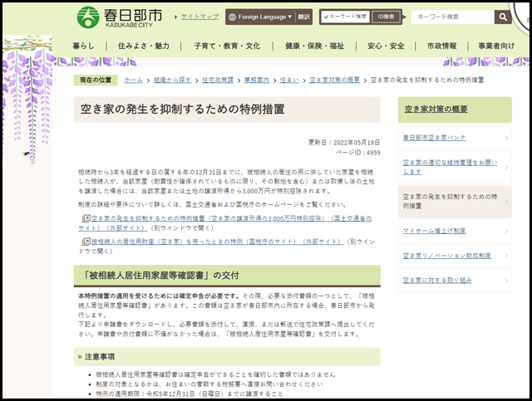Open the 安心・安全 menu
532x401 pixels.
(386, 46)
